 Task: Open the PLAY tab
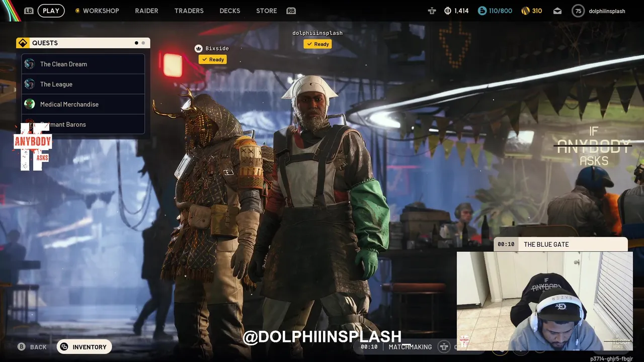pos(51,11)
